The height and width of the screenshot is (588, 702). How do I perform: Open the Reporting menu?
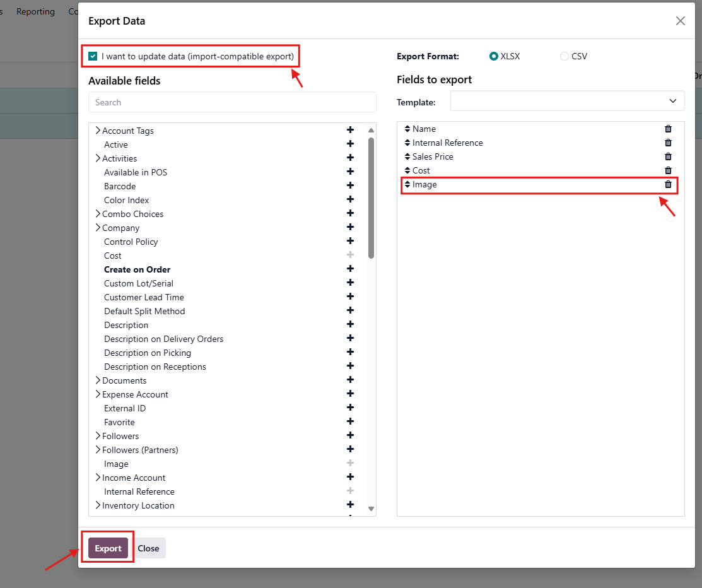tap(35, 11)
